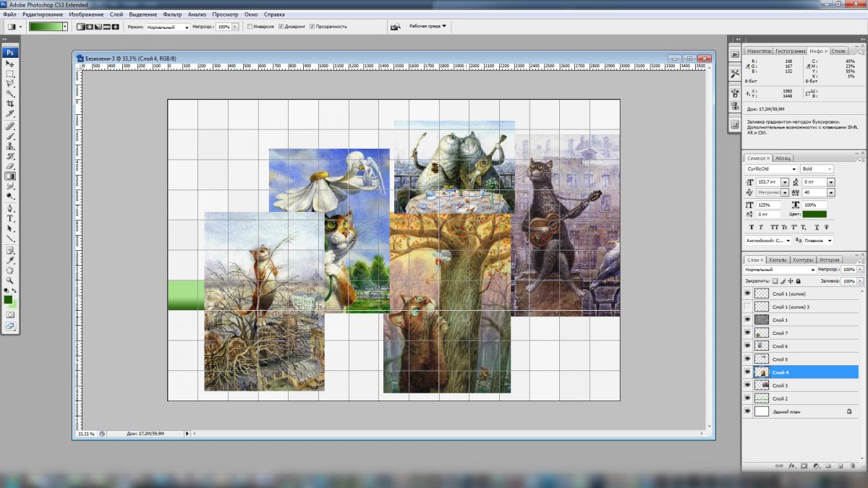Select the Magic Wand tool

tap(10, 93)
